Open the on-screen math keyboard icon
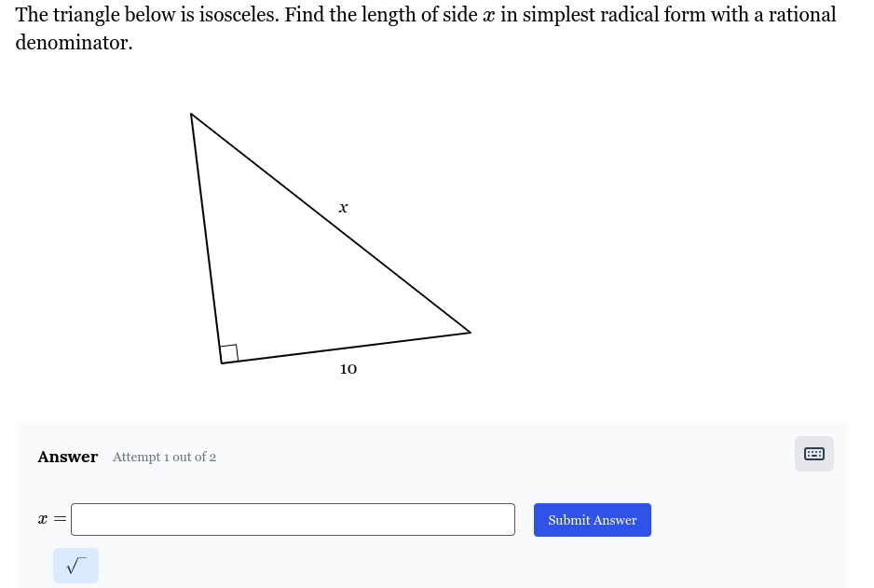 pyautogui.click(x=813, y=454)
